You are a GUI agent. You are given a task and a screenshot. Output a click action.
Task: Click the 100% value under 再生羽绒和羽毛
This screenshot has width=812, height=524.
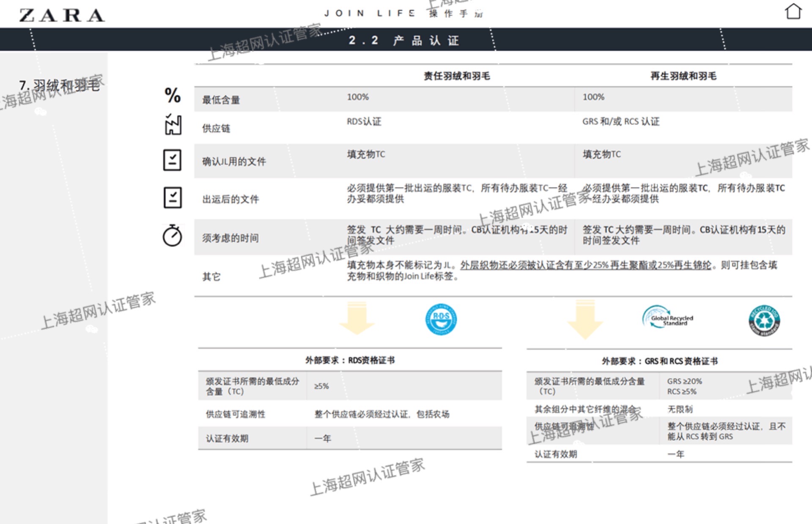593,97
